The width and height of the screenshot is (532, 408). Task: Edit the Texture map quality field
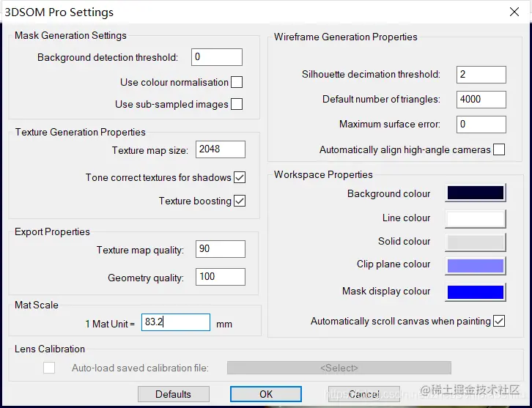click(221, 249)
